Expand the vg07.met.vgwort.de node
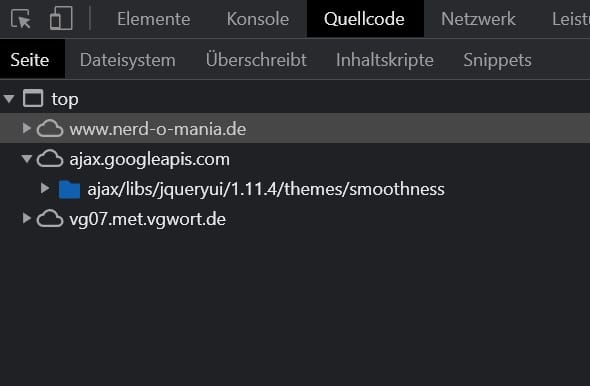The width and height of the screenshot is (590, 386). pos(27,218)
